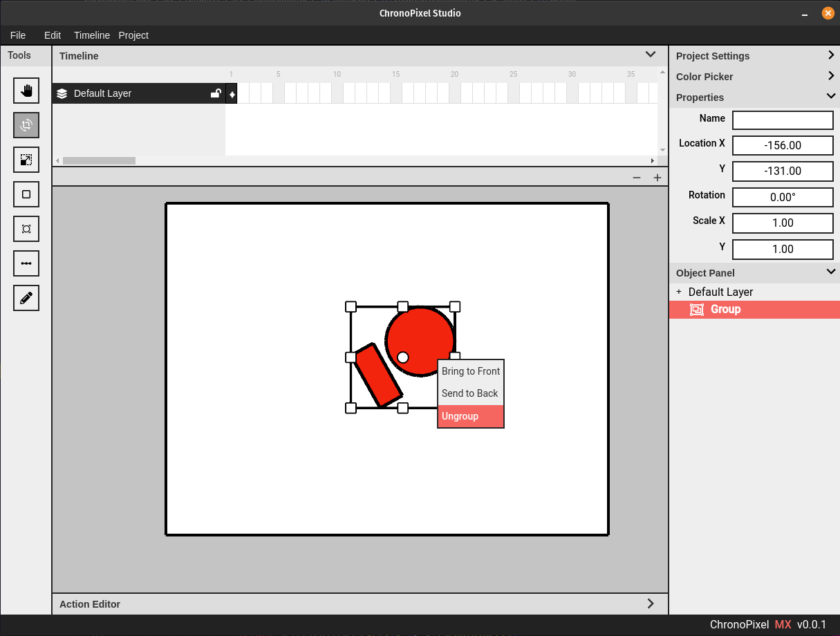Screen dimensions: 840x636
Task: Select the Scale resize tool
Action: tap(26, 160)
